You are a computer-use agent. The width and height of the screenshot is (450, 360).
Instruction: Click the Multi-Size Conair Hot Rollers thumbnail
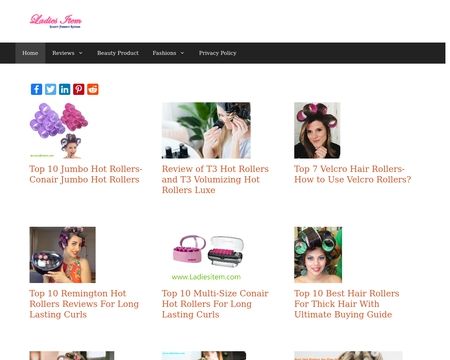(206, 255)
